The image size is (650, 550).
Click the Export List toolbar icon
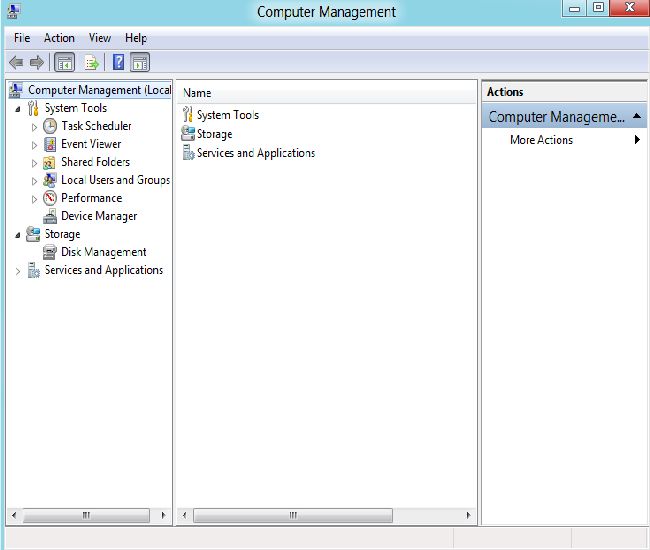click(x=92, y=63)
